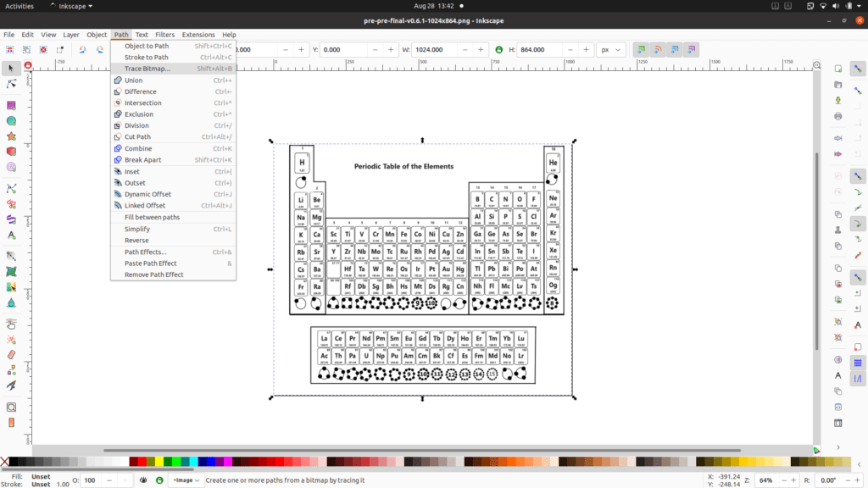This screenshot has width=868, height=488.
Task: Select the Calligraphy tool
Action: pos(11,219)
